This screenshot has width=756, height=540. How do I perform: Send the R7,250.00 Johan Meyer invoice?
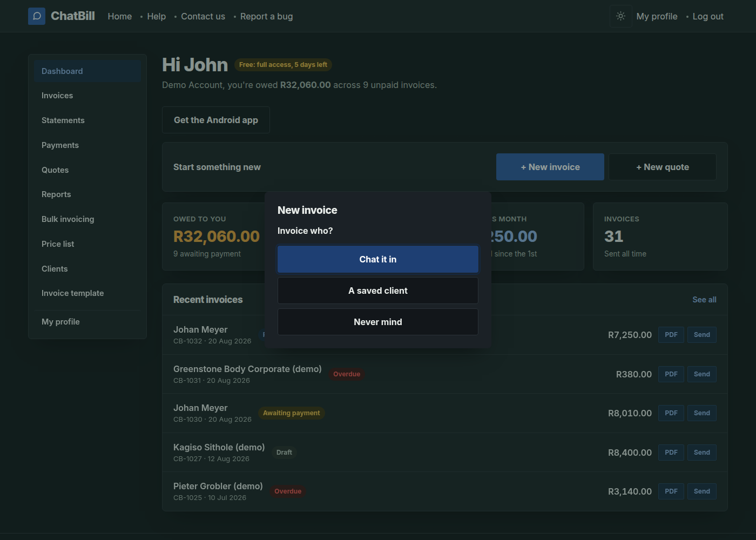[702, 335]
